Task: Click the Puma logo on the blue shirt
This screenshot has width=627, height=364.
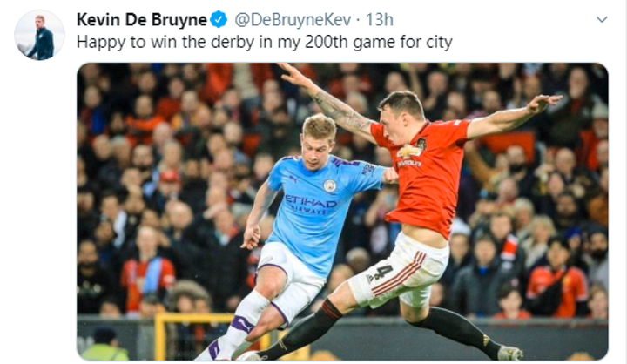Action: pyautogui.click(x=293, y=179)
